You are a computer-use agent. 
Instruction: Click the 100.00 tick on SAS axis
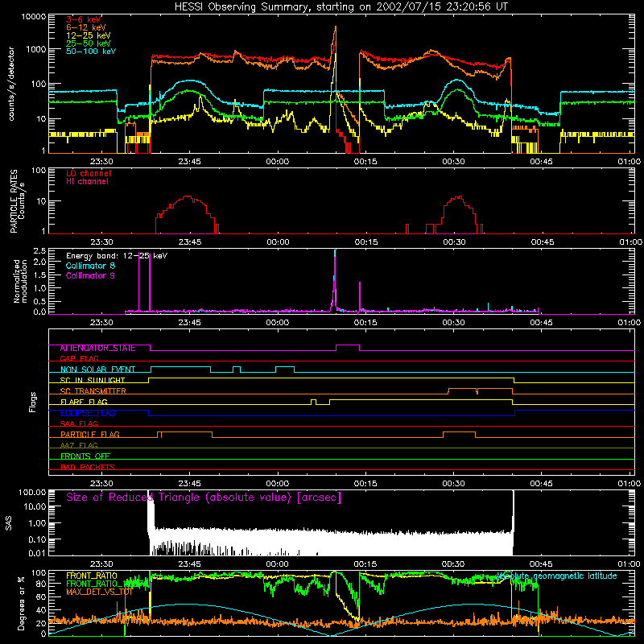[32, 493]
